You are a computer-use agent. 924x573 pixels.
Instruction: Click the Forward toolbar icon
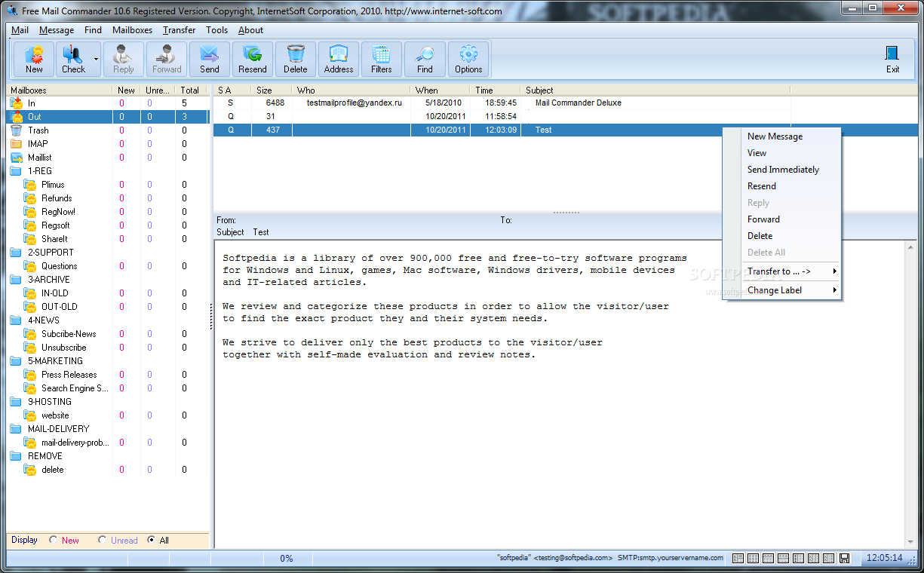(x=167, y=59)
